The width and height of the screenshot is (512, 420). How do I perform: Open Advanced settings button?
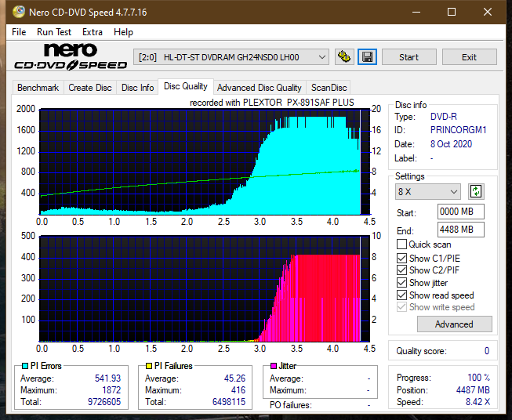point(454,324)
